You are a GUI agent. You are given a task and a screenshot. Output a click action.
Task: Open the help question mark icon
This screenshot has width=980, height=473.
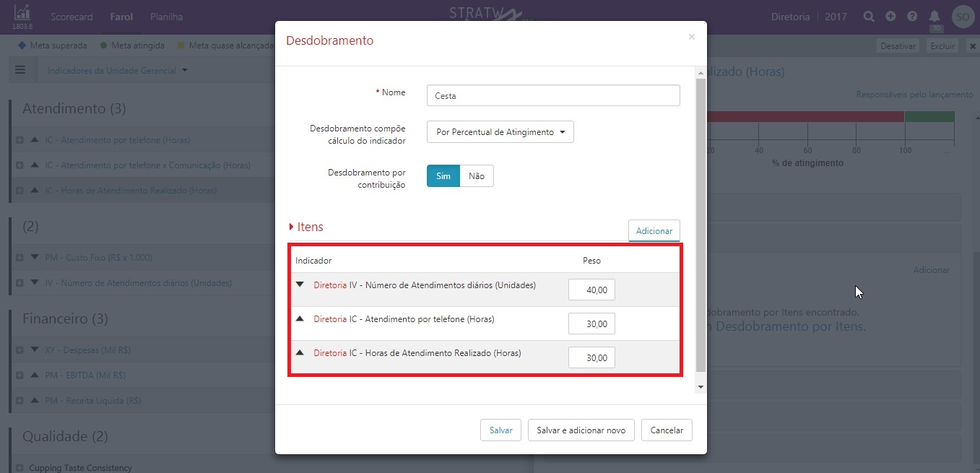pos(912,17)
